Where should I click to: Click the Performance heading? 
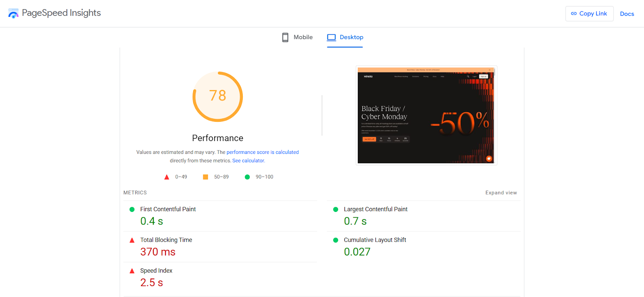click(x=218, y=138)
